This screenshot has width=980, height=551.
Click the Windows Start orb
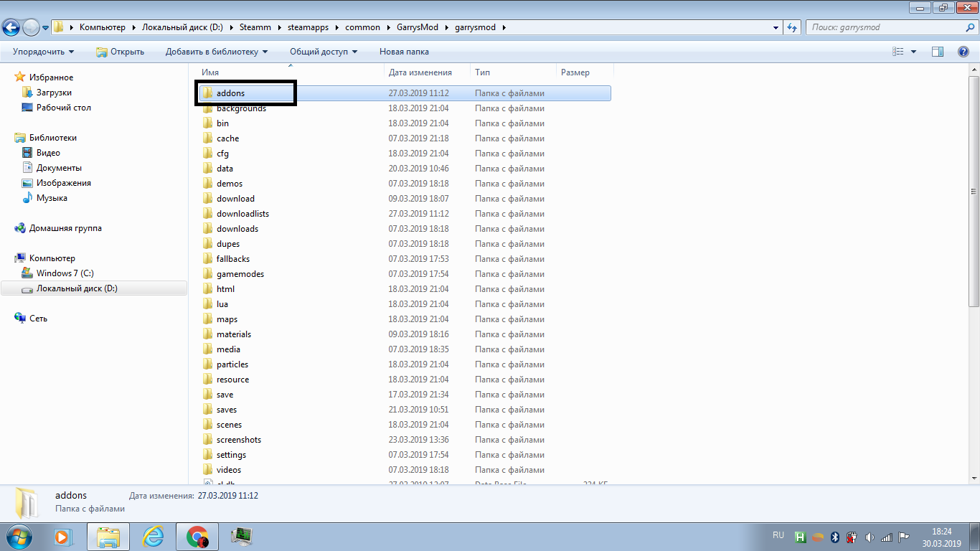(17, 536)
